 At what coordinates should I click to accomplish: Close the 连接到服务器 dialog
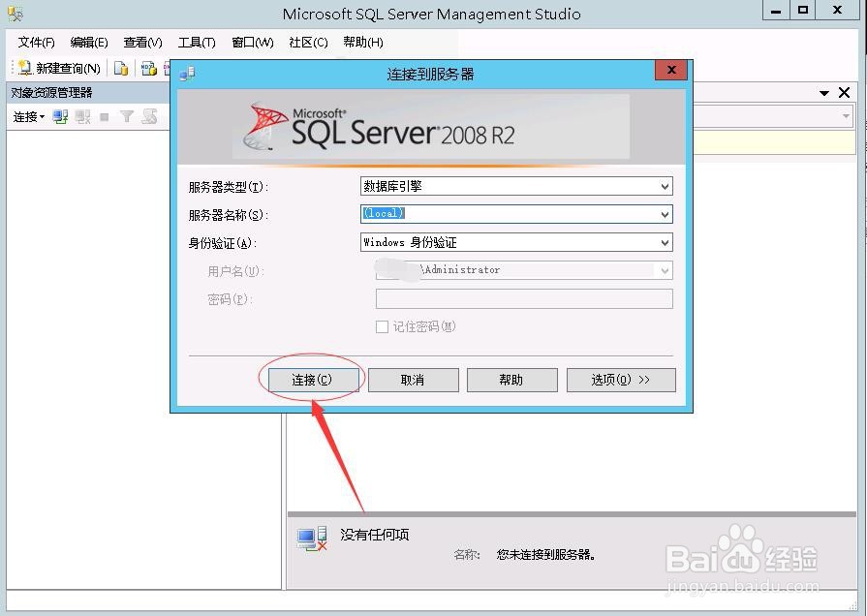pyautogui.click(x=671, y=70)
